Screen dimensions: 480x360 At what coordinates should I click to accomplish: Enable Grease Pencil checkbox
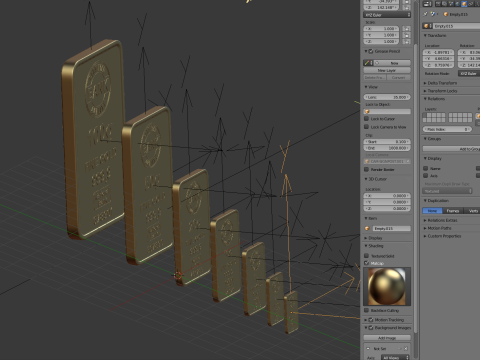[371, 51]
